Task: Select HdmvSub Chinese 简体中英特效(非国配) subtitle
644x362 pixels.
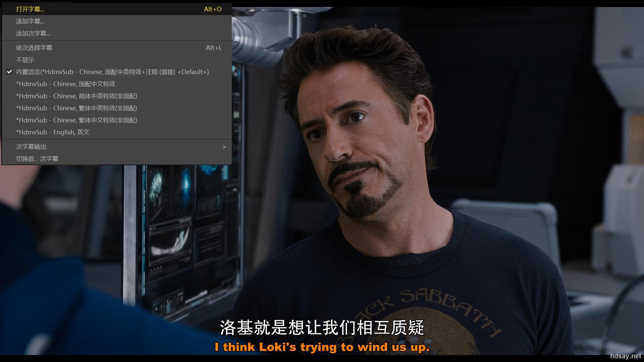Action: coord(117,96)
